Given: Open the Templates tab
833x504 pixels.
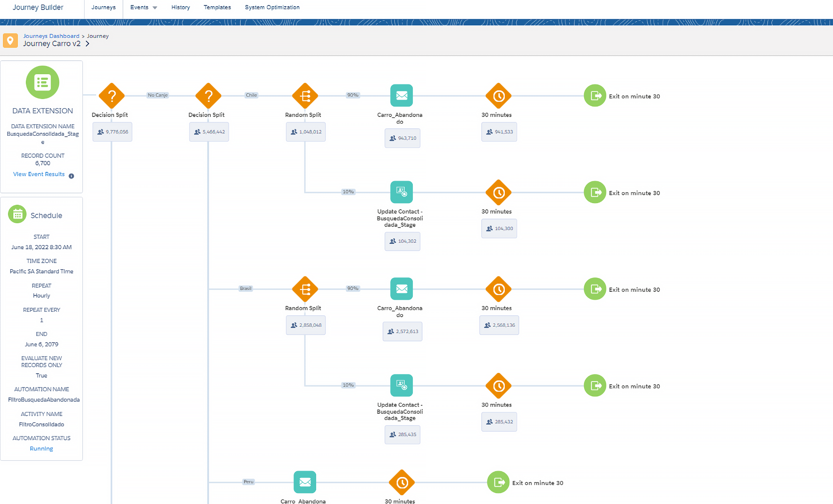Looking at the screenshot, I should click(217, 7).
